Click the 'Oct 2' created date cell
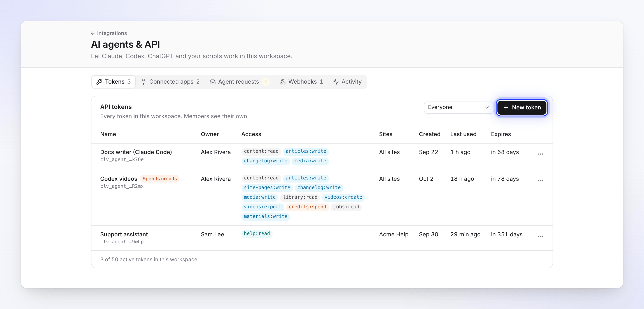 pos(426,179)
